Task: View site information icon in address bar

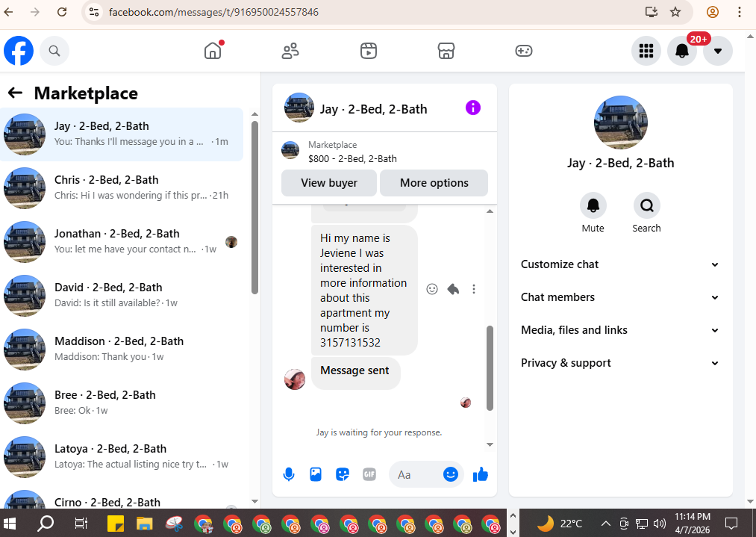Action: tap(94, 12)
